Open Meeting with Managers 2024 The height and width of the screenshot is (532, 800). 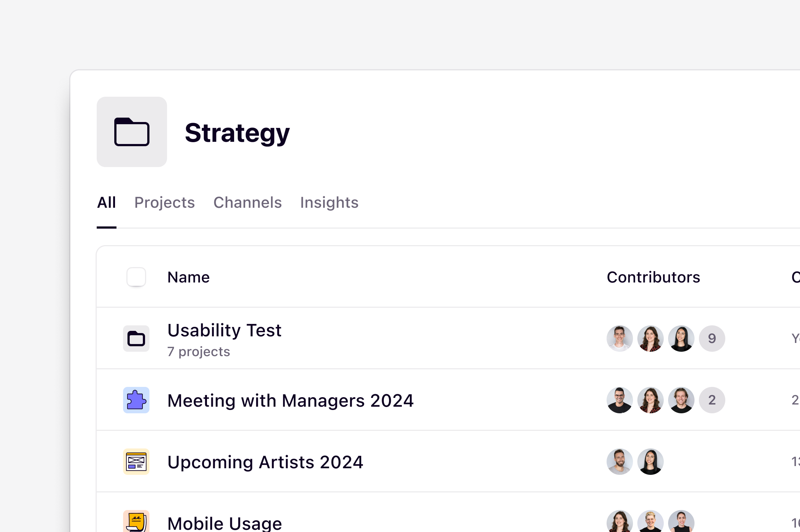290,400
